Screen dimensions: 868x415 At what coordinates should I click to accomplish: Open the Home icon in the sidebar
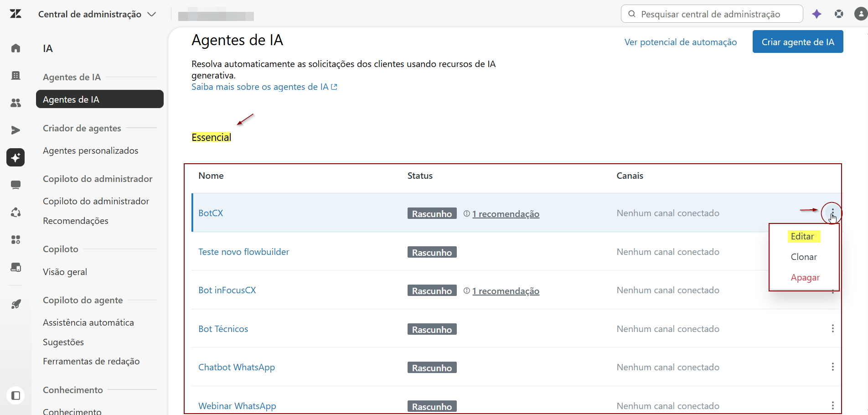click(15, 48)
